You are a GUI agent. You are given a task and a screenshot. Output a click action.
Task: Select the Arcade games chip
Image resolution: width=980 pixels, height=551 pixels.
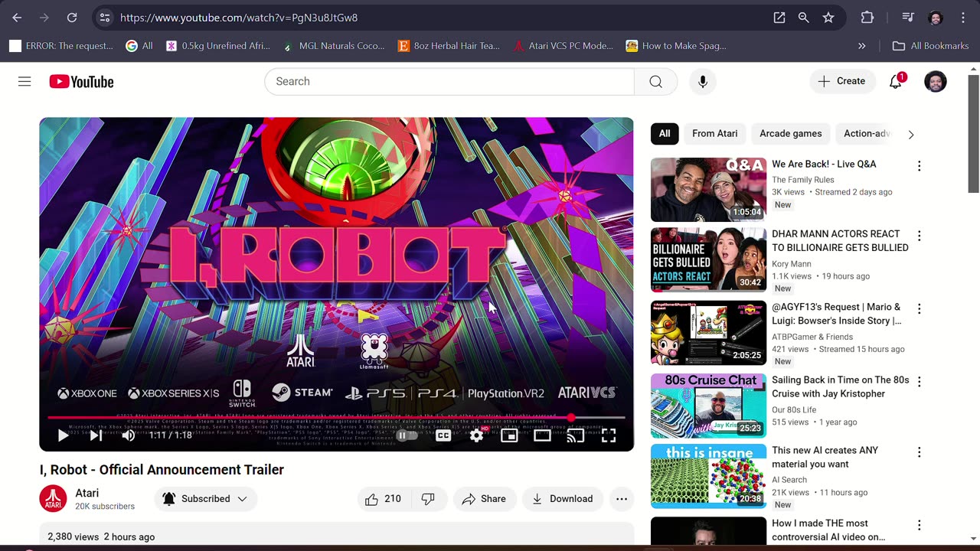point(791,134)
